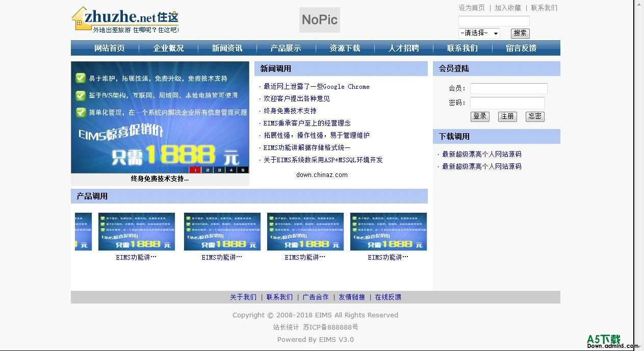This screenshot has height=351, width=644.
Task: Click the 登录 login button
Action: [480, 116]
